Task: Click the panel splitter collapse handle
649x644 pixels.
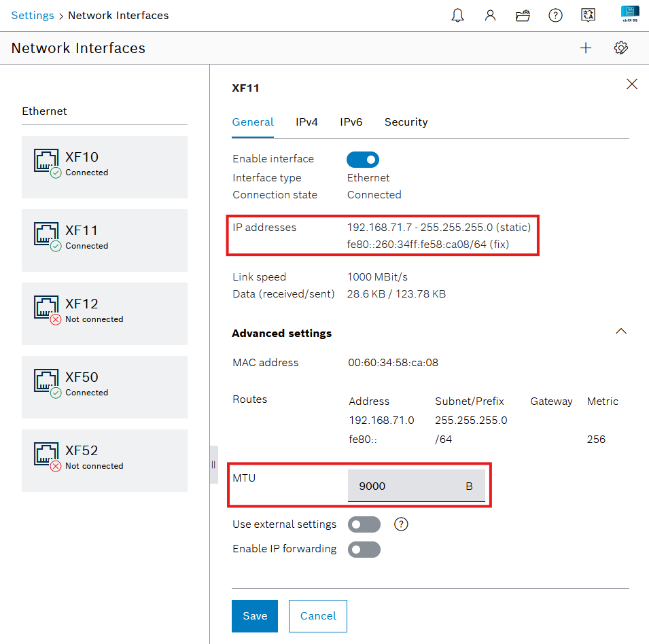Action: [213, 465]
